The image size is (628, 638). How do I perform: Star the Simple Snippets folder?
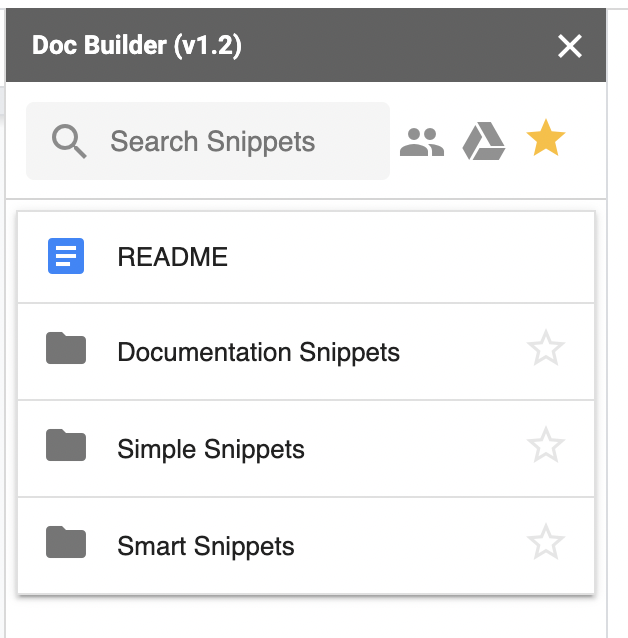(546, 445)
